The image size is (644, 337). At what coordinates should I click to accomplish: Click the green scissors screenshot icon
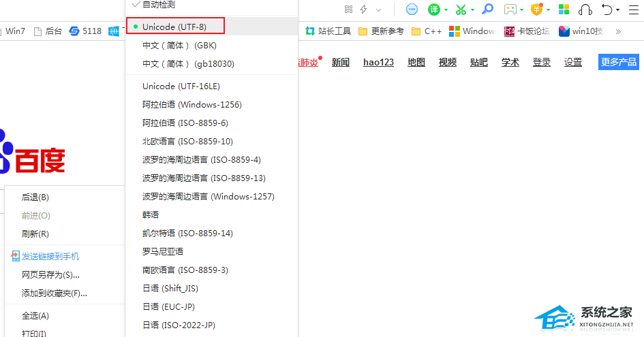point(461,9)
